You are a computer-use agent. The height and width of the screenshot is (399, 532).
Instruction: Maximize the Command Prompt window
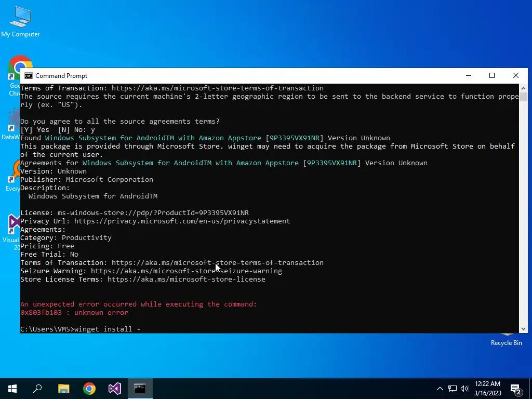(492, 76)
